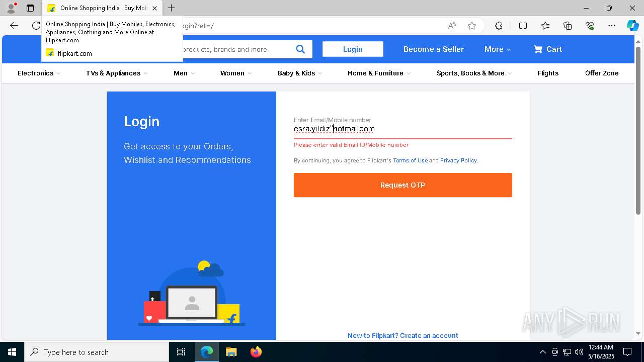This screenshot has height=362, width=644.
Task: Expand Baby & Kids category
Action: 300,73
